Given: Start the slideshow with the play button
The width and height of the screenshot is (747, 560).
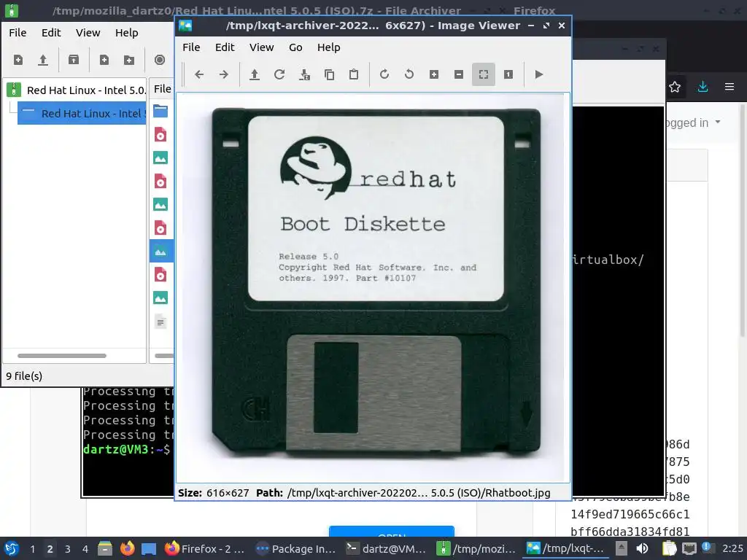Looking at the screenshot, I should [539, 74].
